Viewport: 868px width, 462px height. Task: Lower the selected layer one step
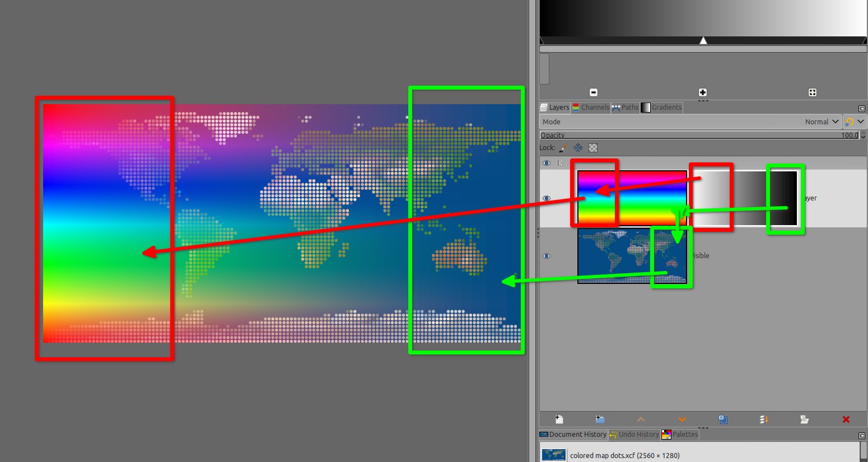pyautogui.click(x=682, y=419)
